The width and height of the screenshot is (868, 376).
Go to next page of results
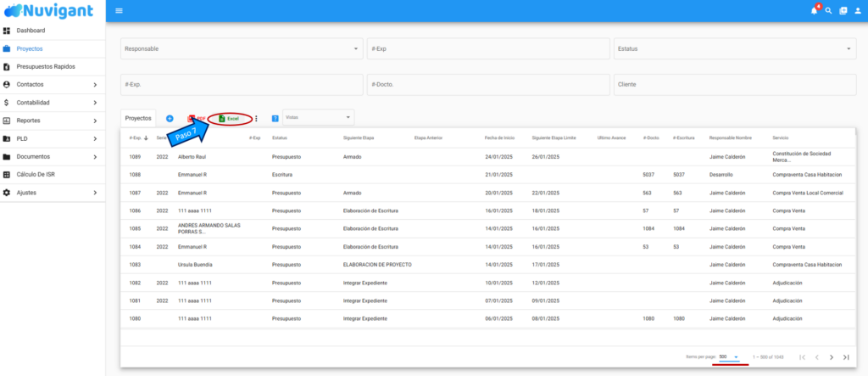click(x=832, y=357)
